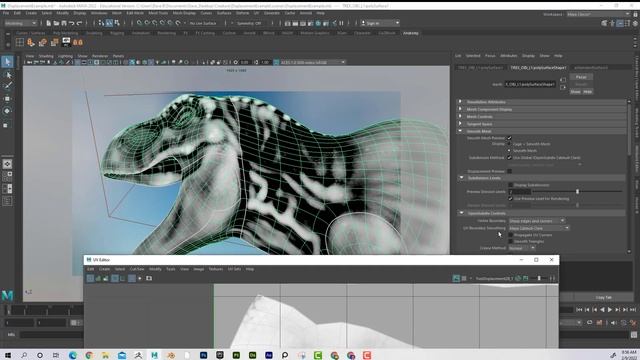The image size is (640, 360).
Task: Open Photoshop from the taskbar
Action: coord(203,355)
